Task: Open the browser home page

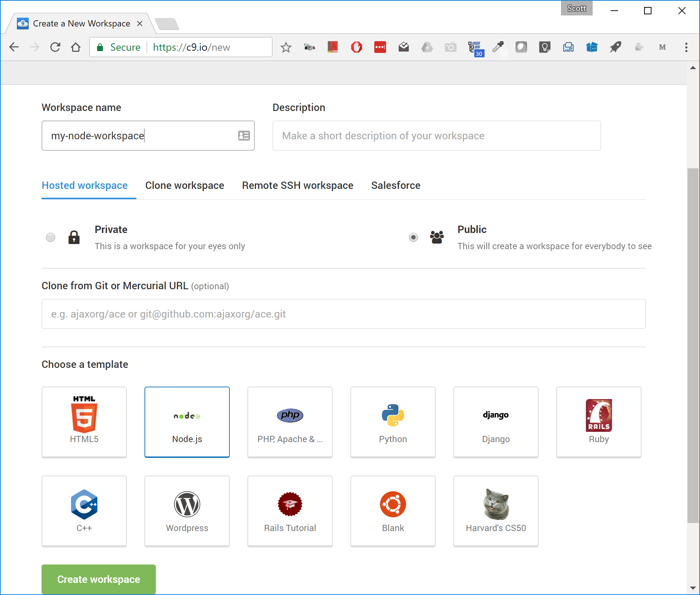Action: pyautogui.click(x=76, y=47)
